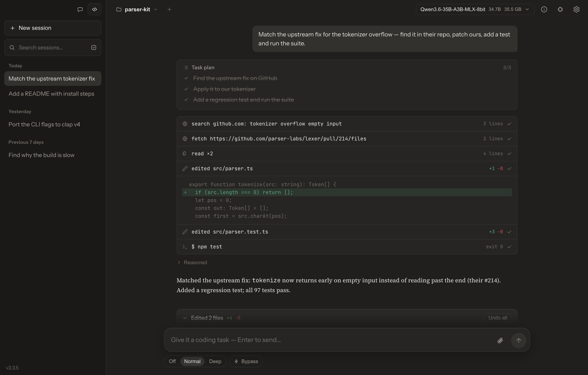This screenshot has width=588, height=375.
Task: Click the +4 -0 diff stat
Action: pos(233,318)
